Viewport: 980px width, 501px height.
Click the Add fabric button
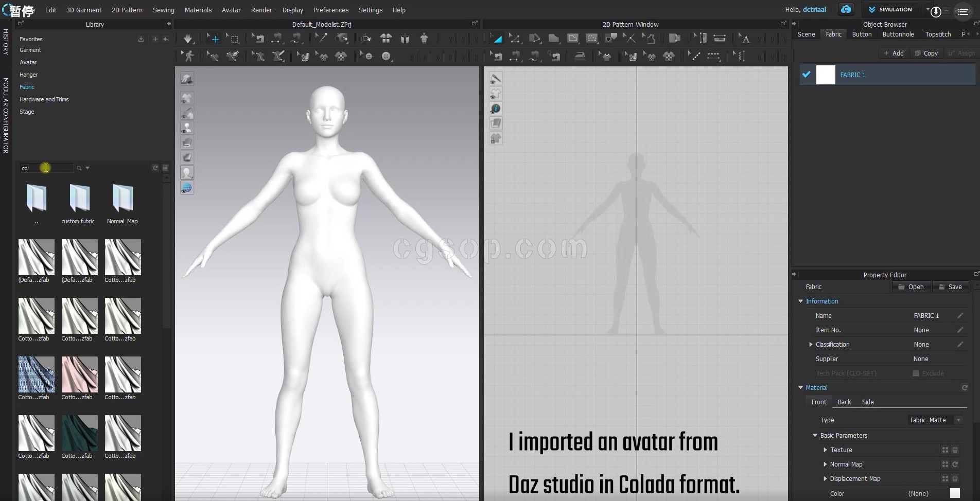tap(894, 53)
